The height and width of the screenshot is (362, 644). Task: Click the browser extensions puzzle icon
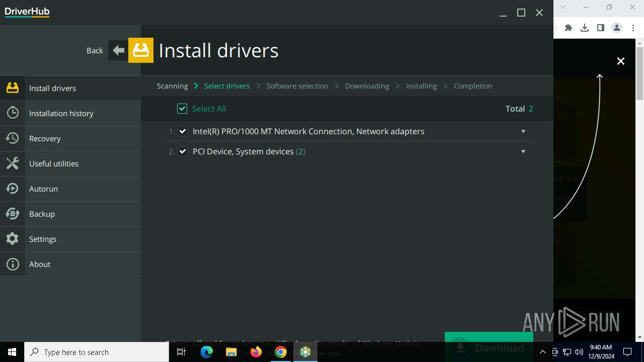569,28
